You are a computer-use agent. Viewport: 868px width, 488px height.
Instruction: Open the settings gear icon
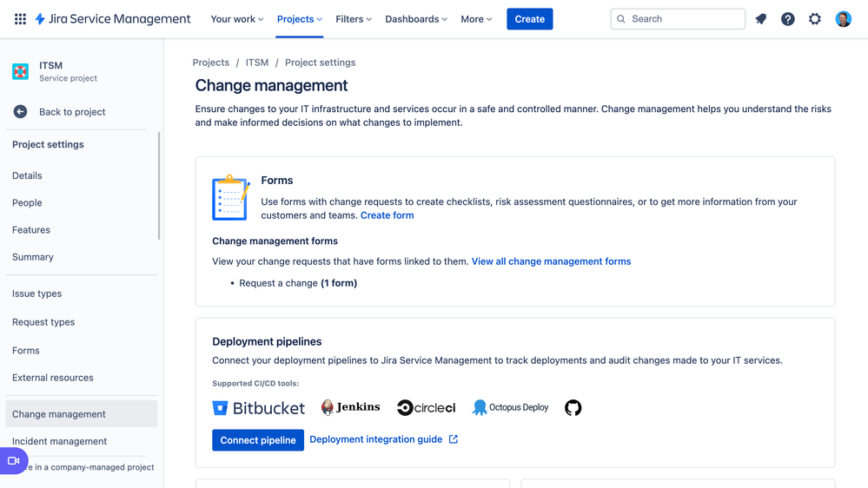815,19
